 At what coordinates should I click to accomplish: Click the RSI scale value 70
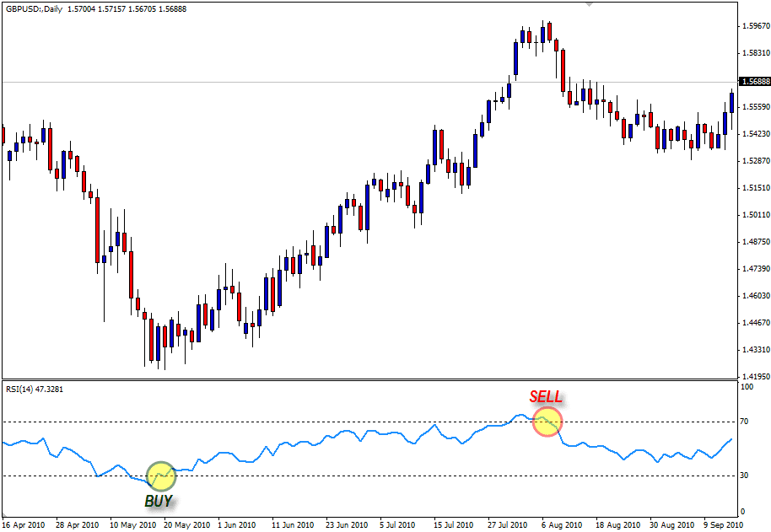coord(745,422)
